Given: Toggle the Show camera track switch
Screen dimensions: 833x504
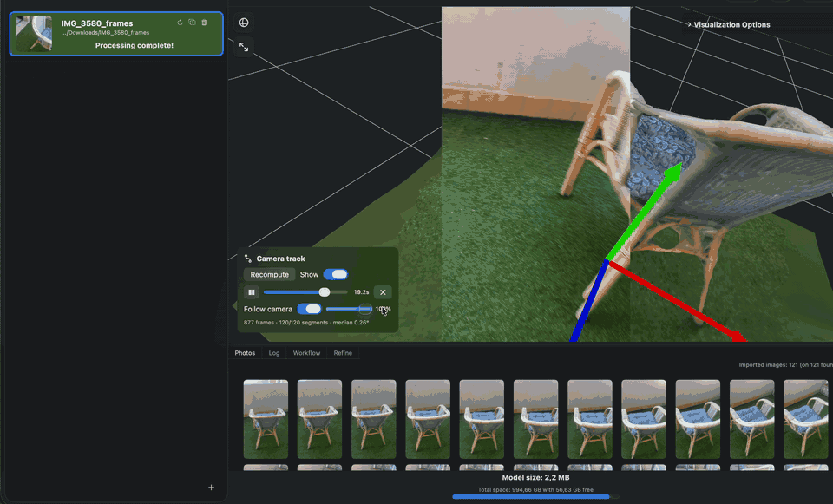Looking at the screenshot, I should pyautogui.click(x=335, y=275).
